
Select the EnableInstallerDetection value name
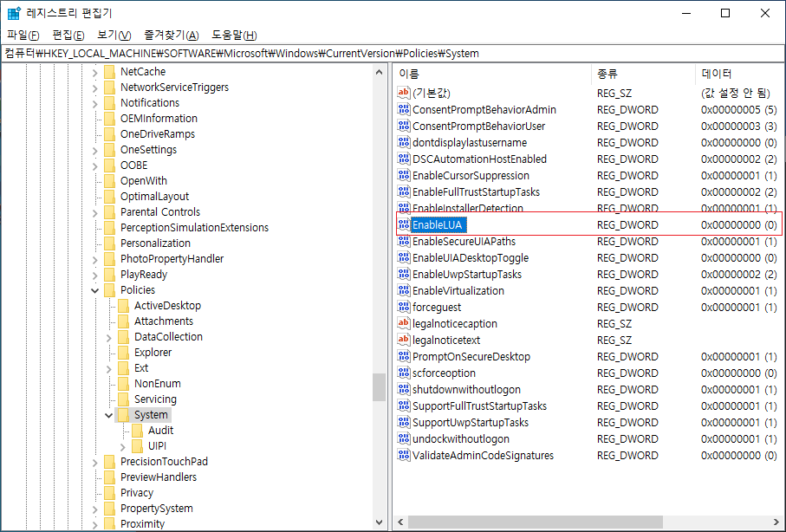pos(468,208)
